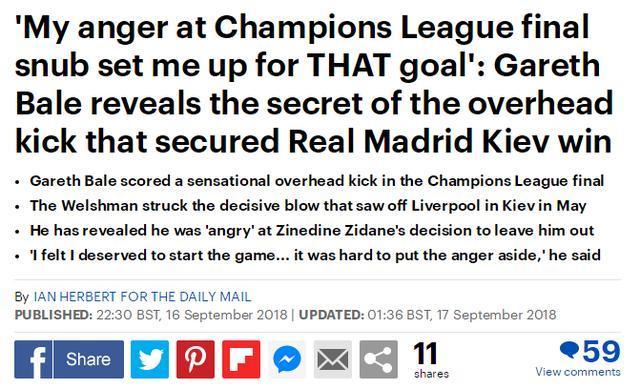Click the article headline about Gareth Bale
Screen dimensions: 640x389
[x=314, y=84]
